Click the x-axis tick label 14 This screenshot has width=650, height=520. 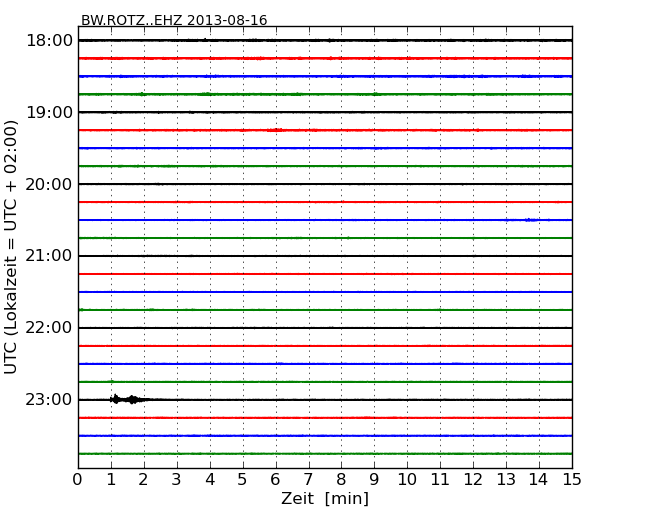[539, 479]
